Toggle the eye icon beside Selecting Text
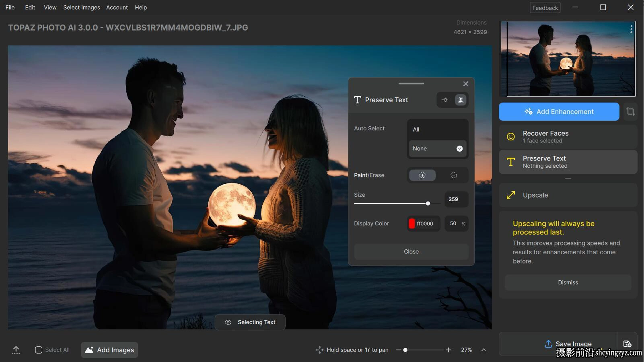The width and height of the screenshot is (644, 362). click(228, 322)
